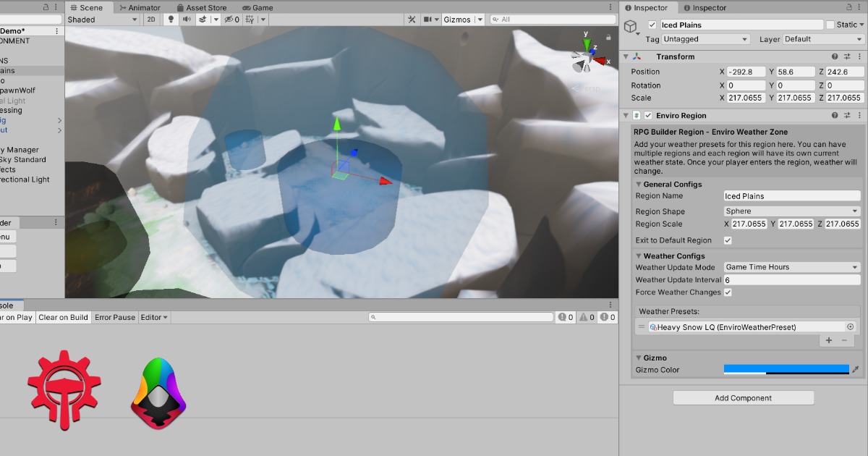Toggle console warning message count

[x=587, y=317]
